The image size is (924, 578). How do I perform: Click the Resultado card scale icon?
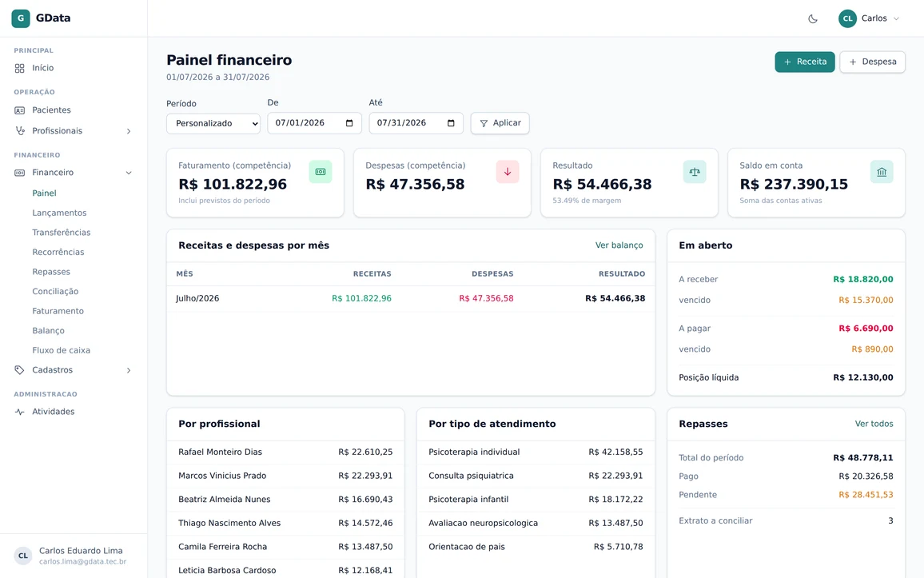pos(695,172)
